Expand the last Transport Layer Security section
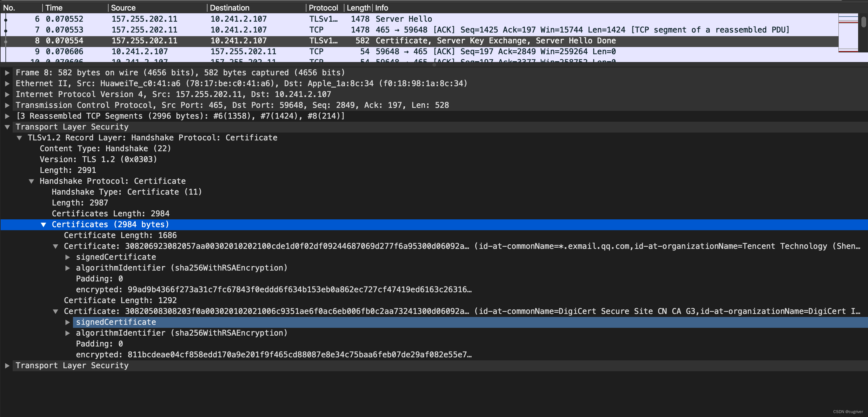Image resolution: width=868 pixels, height=417 pixels. [7, 365]
